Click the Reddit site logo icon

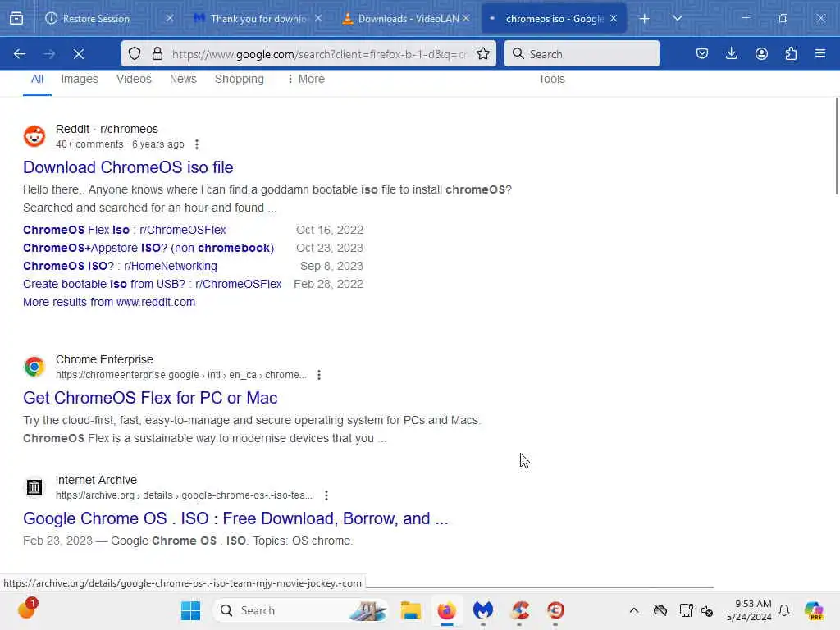point(34,136)
